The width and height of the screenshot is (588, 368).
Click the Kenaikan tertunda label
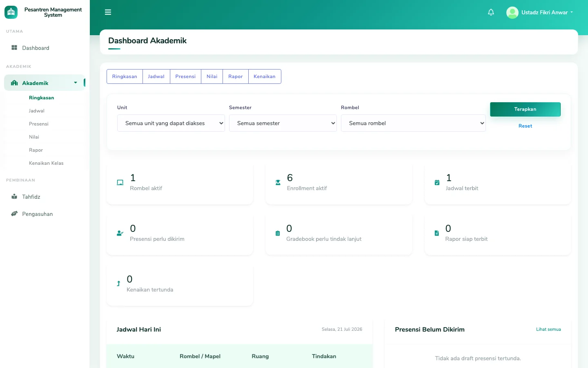click(150, 289)
